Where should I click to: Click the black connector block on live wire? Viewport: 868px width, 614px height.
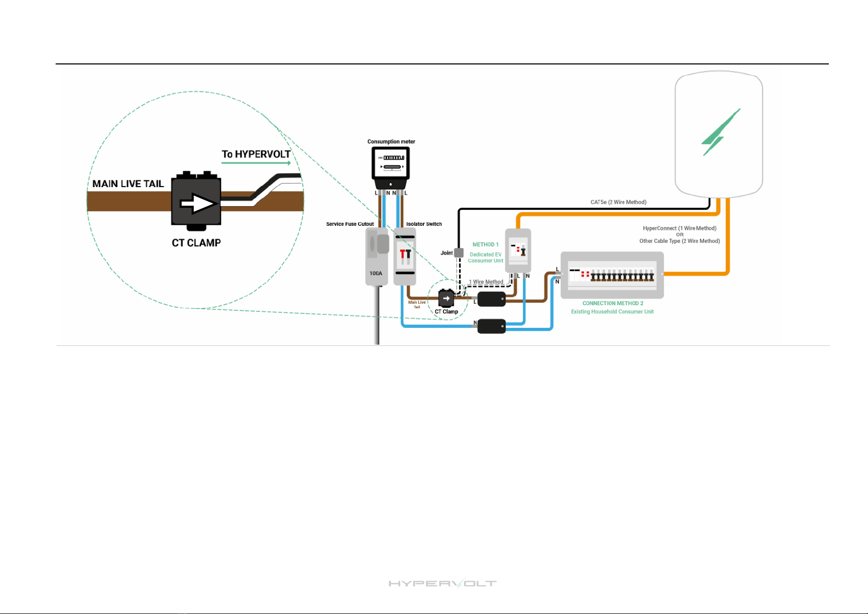[x=491, y=299]
